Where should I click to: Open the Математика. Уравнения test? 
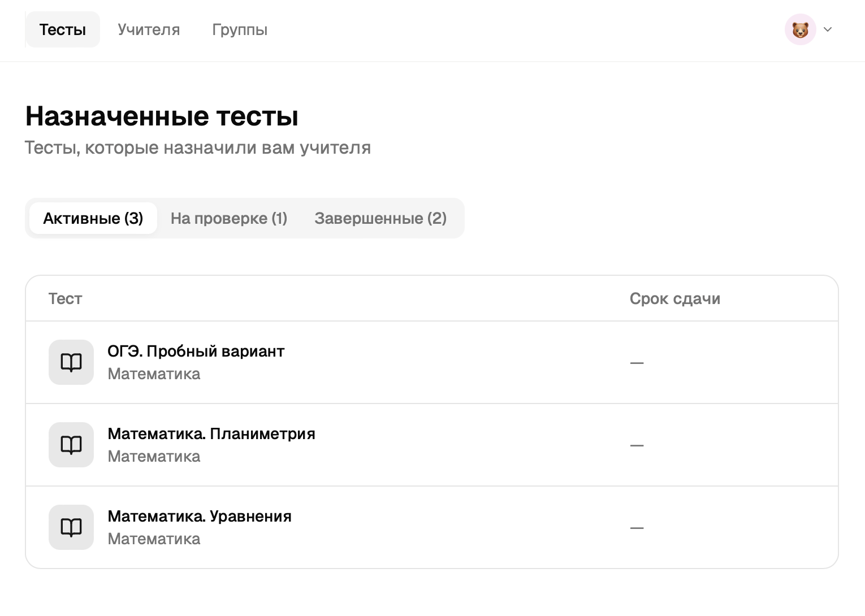200,516
